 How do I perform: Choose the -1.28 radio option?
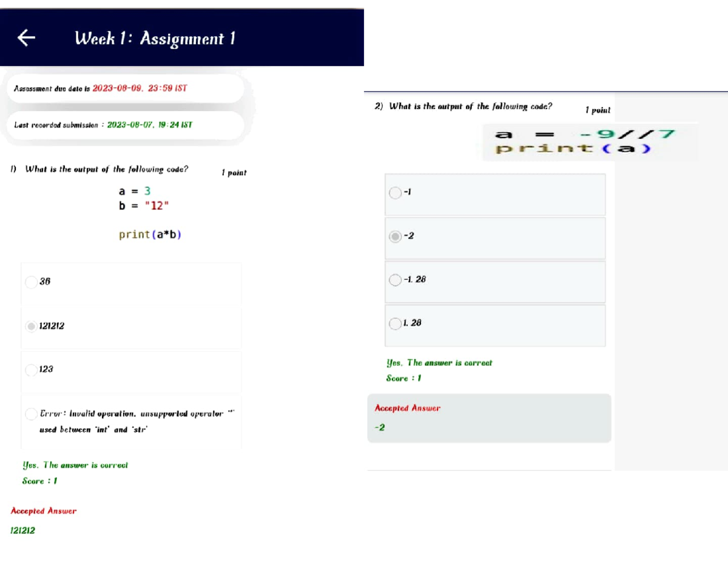(x=395, y=280)
